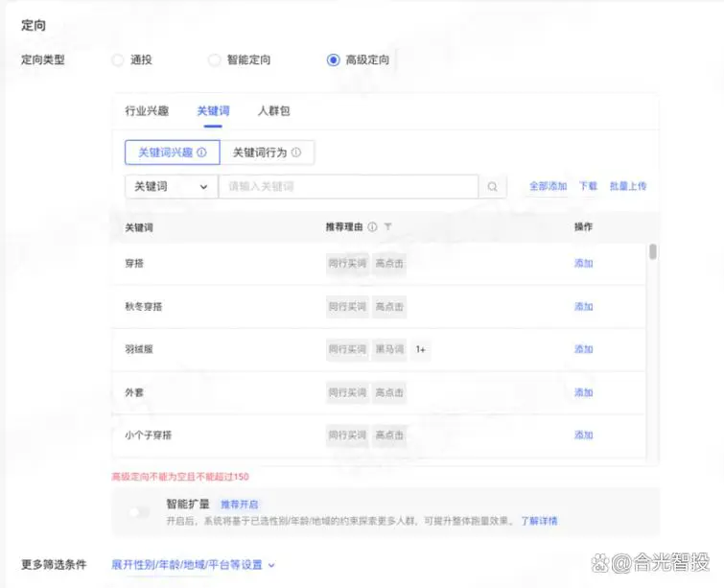Click the 下载 link
Screen dimensions: 724x588
tap(588, 186)
